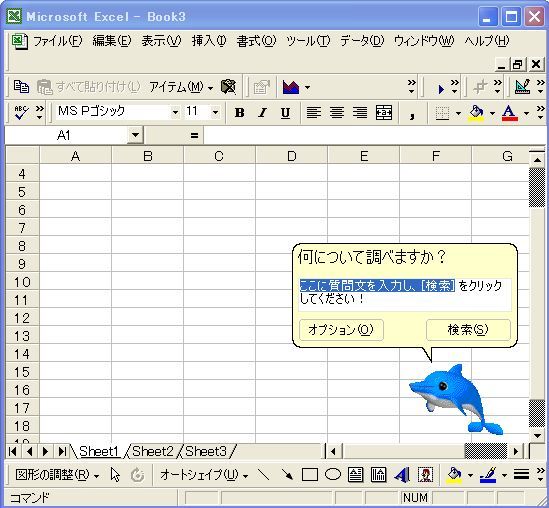Open the 挿入(I) menu

pyautogui.click(x=209, y=41)
